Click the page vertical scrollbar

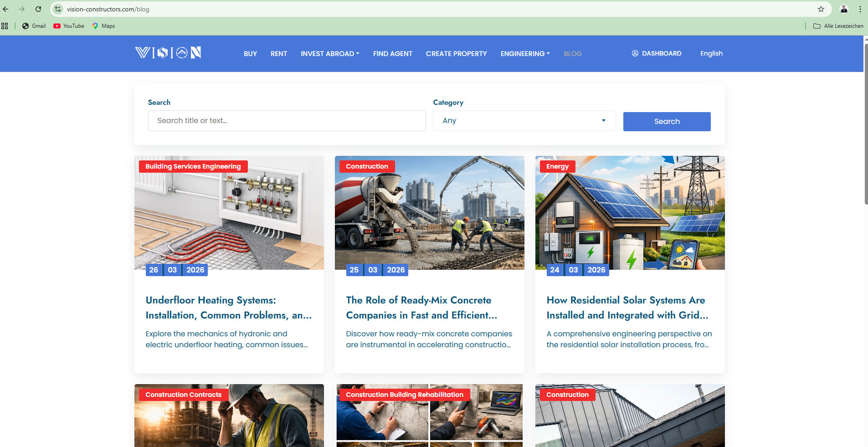pyautogui.click(x=866, y=123)
